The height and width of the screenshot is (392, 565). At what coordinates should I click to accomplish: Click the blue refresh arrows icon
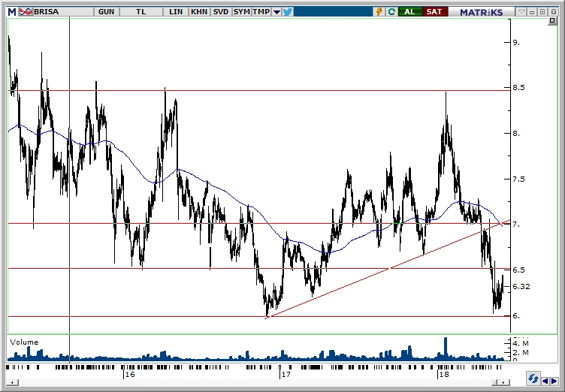[x=533, y=379]
